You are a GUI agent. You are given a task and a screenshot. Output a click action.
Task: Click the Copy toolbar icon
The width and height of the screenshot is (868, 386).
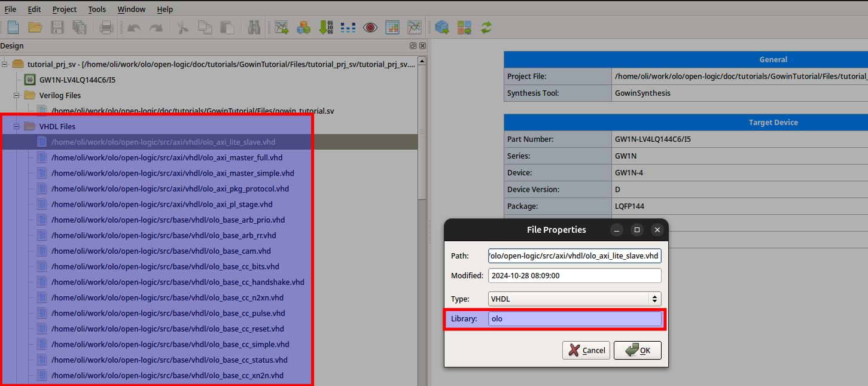click(205, 27)
